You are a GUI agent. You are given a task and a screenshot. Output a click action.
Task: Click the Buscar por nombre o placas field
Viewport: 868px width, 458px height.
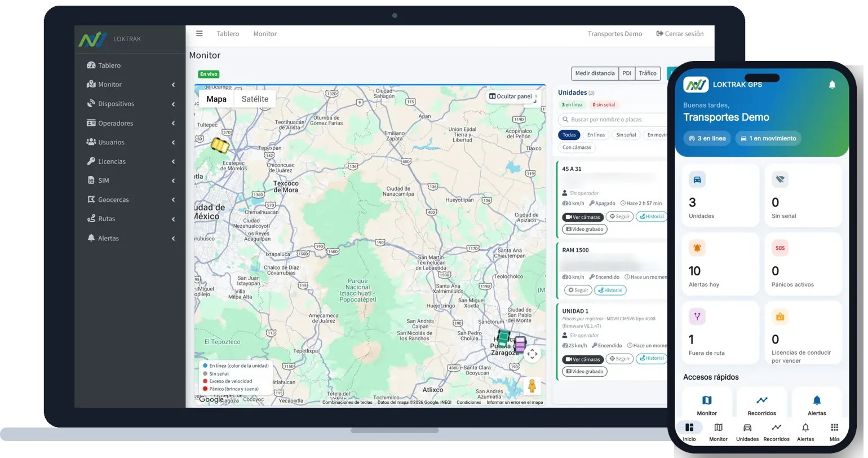[613, 120]
